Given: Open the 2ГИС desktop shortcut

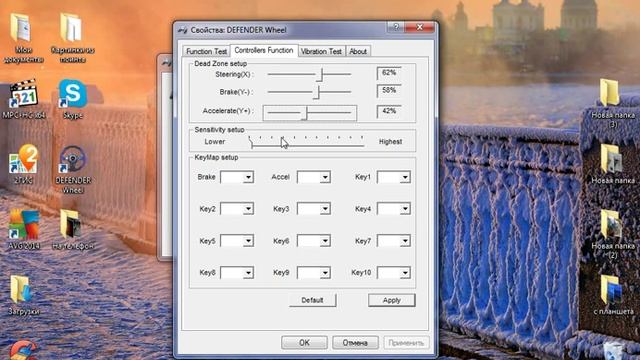Looking at the screenshot, I should 23,164.
